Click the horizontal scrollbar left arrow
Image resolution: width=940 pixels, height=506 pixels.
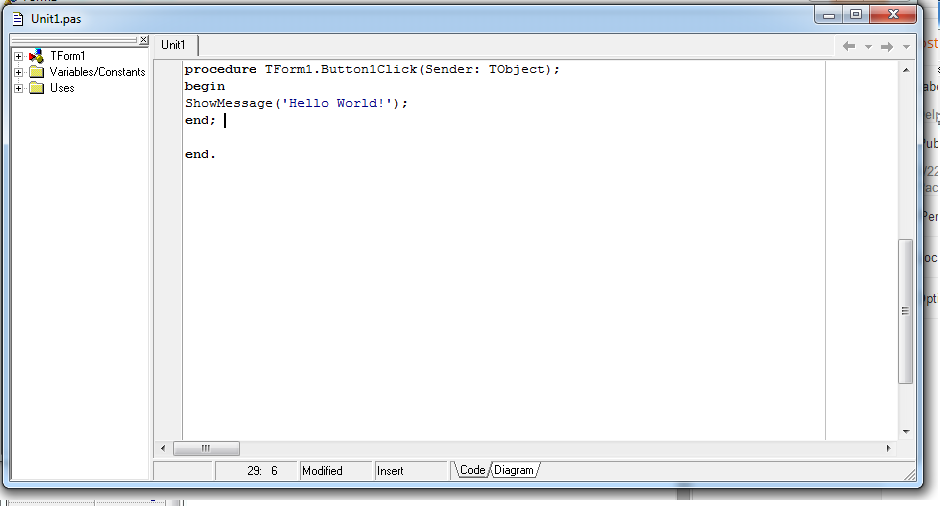point(163,448)
